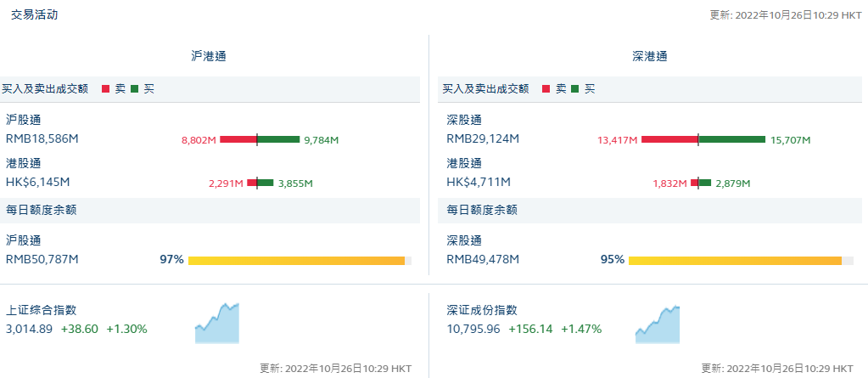This screenshot has height=378, width=868.
Task: Open the 深证成份指数 mini trend chart
Action: point(658,324)
